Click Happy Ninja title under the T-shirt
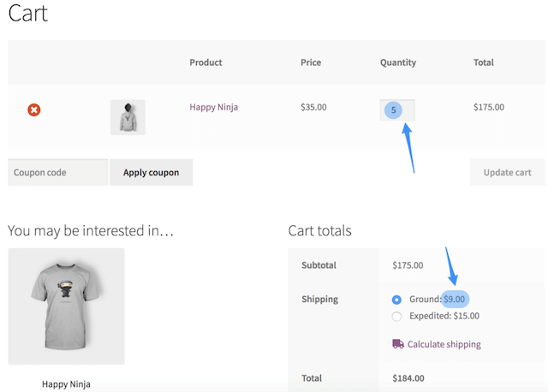The height and width of the screenshot is (392, 548). [66, 383]
